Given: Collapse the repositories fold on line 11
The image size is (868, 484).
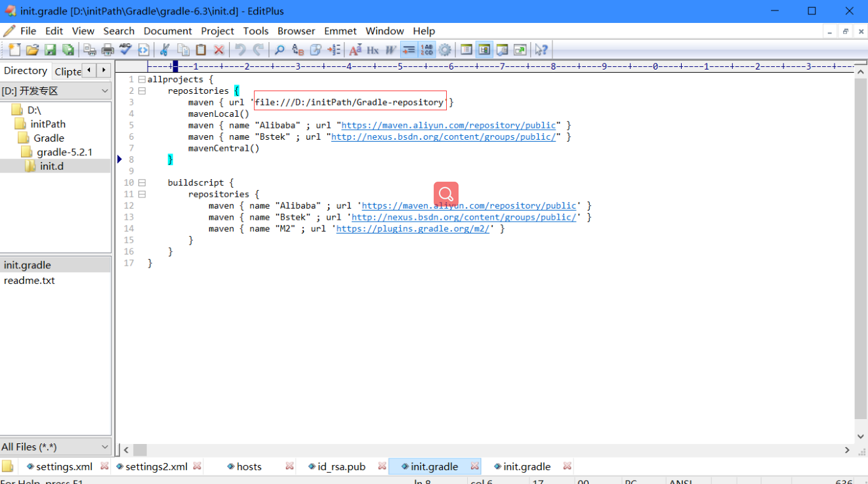Looking at the screenshot, I should click(x=142, y=194).
